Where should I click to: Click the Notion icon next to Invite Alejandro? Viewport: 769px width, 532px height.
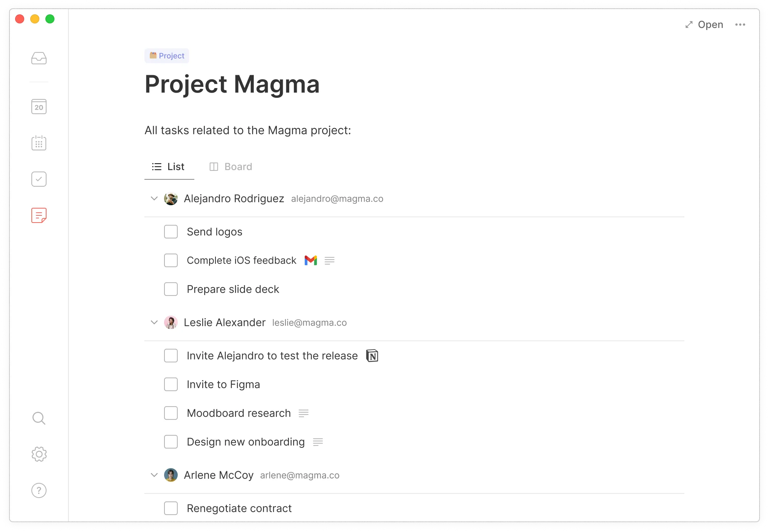click(x=372, y=356)
